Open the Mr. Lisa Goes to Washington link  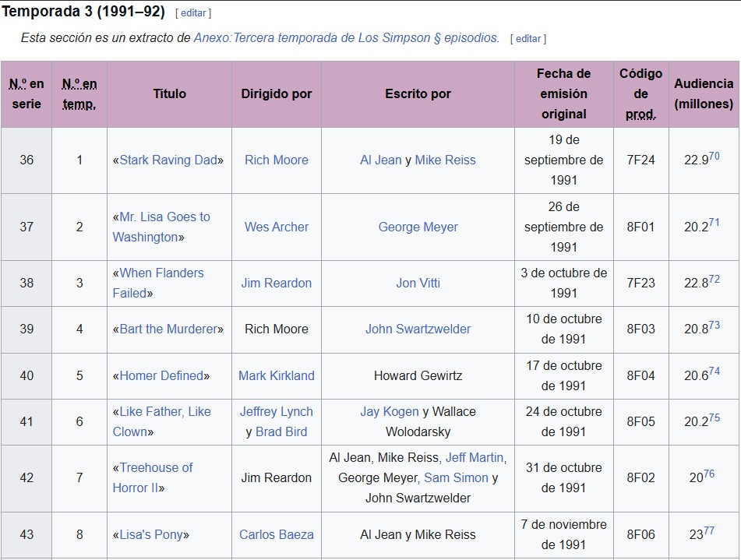pos(161,227)
